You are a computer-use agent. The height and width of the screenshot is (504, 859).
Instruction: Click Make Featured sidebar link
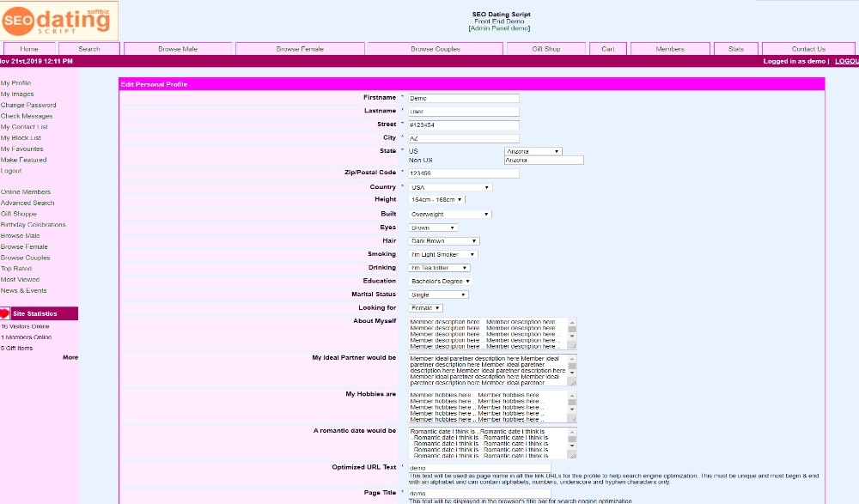23,160
